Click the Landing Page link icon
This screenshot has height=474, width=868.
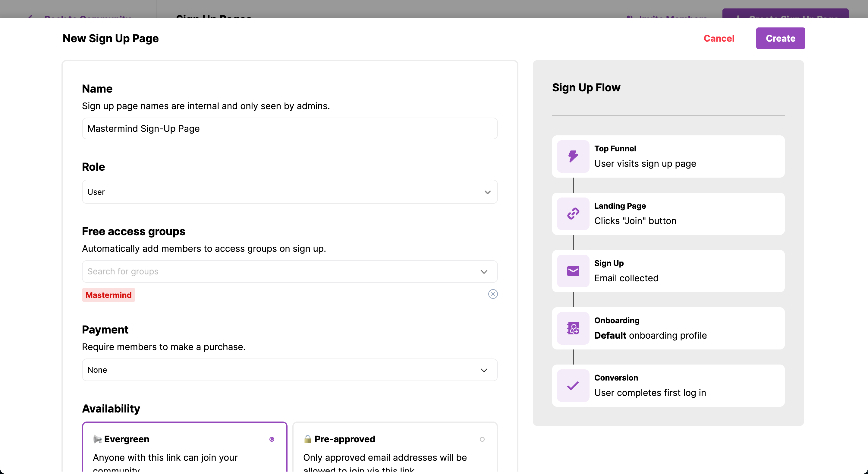[573, 214]
